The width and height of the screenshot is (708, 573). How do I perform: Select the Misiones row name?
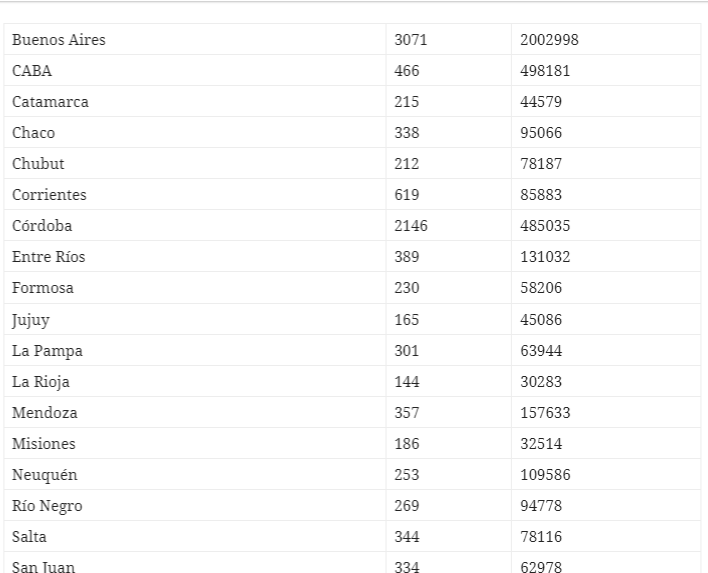(x=43, y=443)
